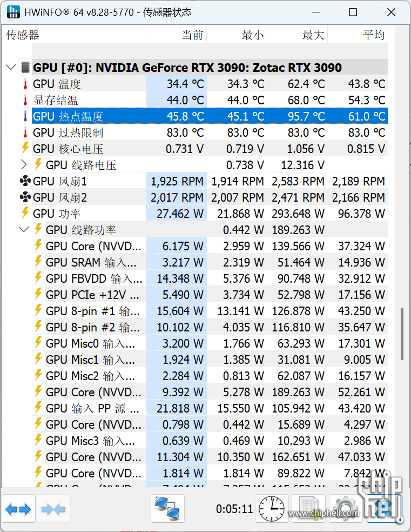Click the 2,471 RPM maximum fan2 value
Image resolution: width=411 pixels, height=532 pixels.
pyautogui.click(x=298, y=197)
